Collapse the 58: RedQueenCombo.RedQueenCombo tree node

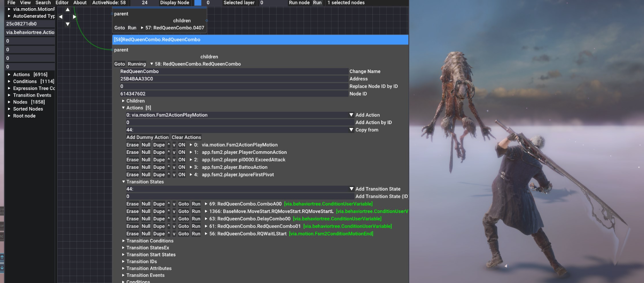152,64
